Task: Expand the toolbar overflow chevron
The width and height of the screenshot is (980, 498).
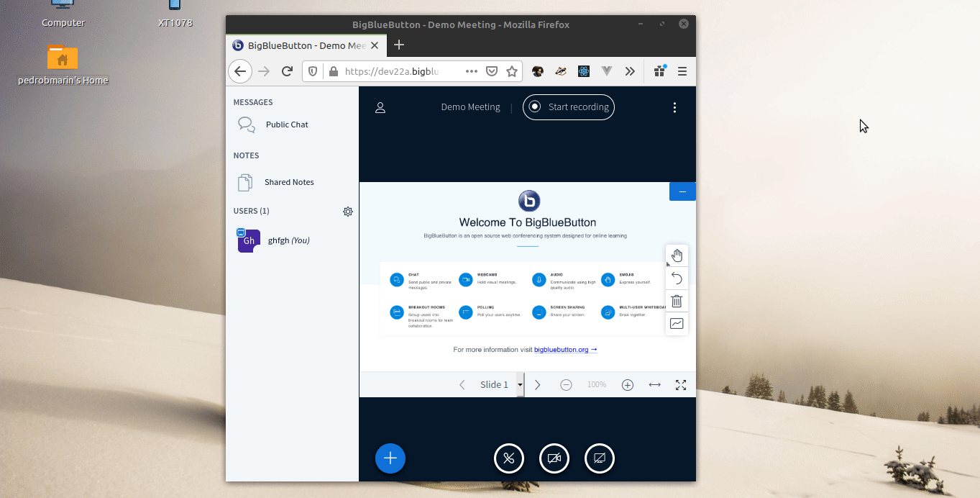Action: (x=630, y=71)
